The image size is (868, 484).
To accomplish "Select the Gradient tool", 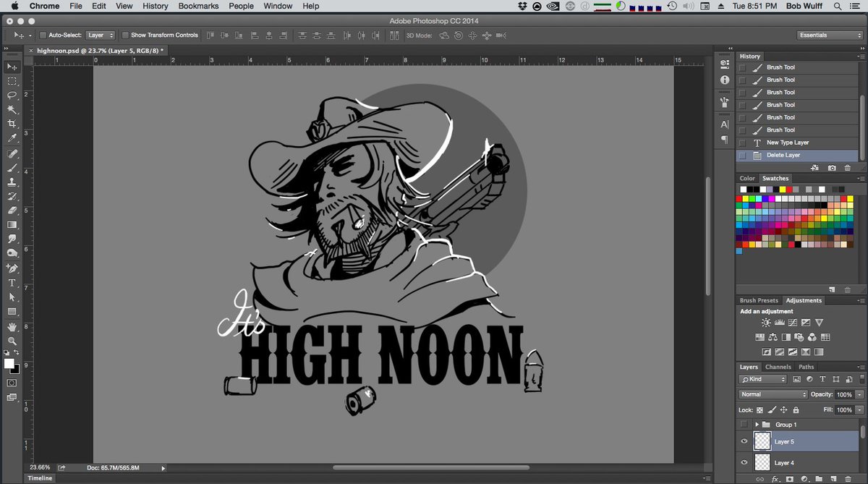I will pyautogui.click(x=12, y=225).
